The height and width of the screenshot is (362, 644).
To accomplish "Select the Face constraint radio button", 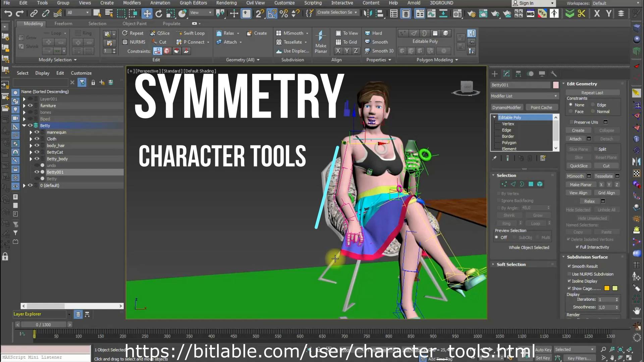I will click(x=571, y=112).
